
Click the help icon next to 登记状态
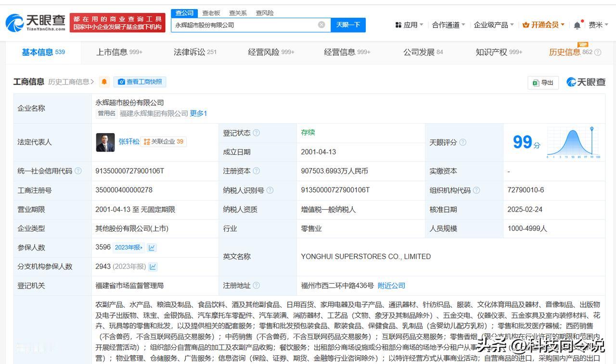pos(257,133)
